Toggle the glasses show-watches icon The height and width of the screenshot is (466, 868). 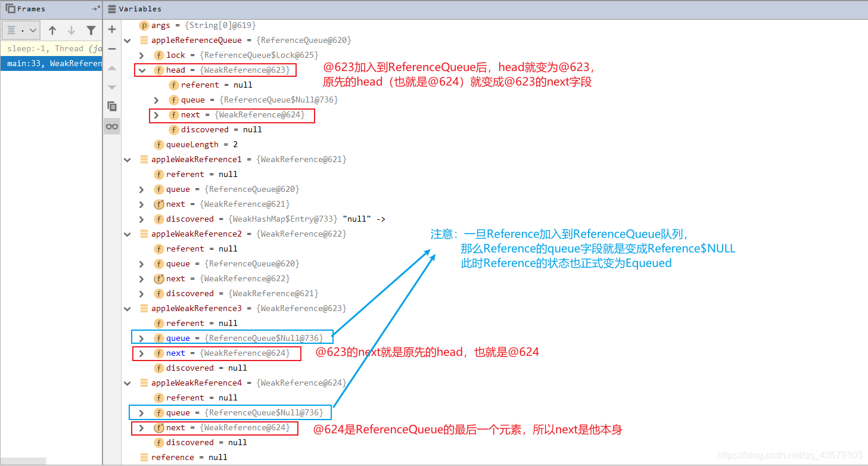[x=112, y=126]
